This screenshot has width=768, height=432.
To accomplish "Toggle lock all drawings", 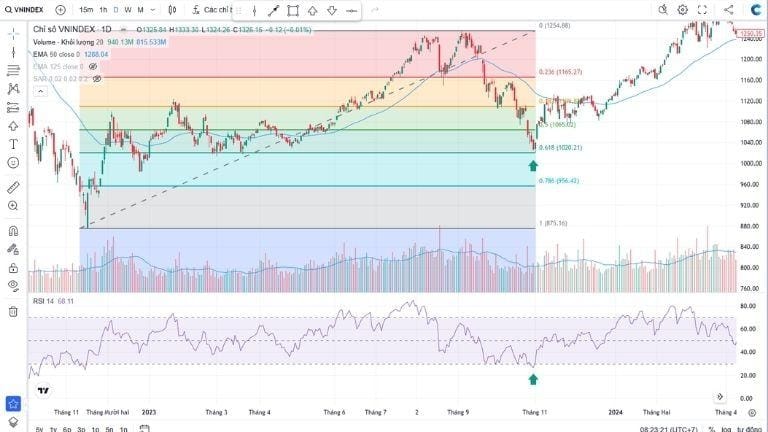I will pos(13,268).
